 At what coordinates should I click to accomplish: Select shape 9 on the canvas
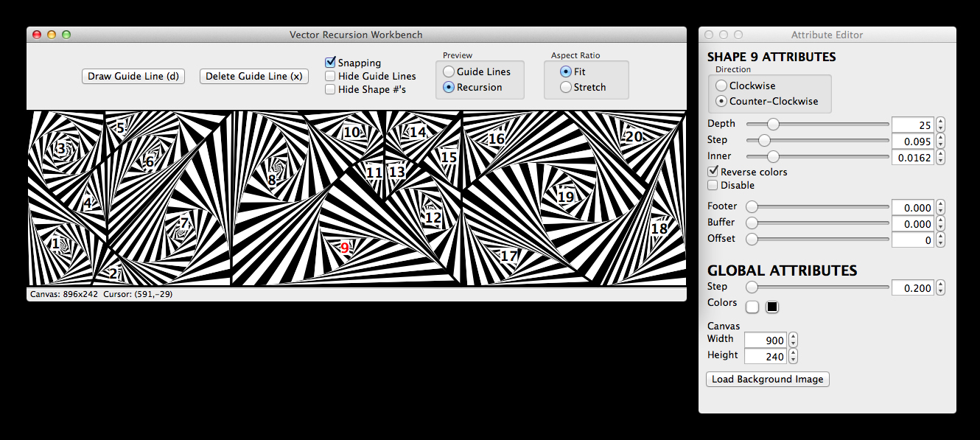point(345,248)
